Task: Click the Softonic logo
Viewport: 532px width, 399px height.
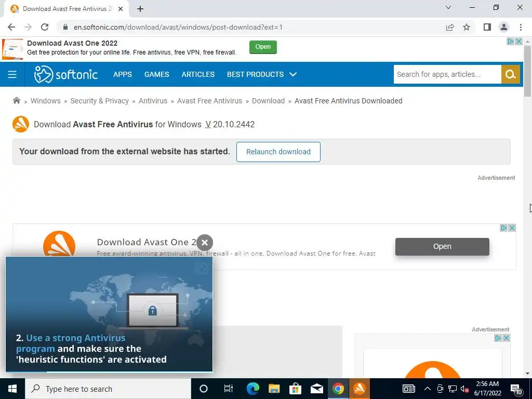Action: [x=66, y=74]
